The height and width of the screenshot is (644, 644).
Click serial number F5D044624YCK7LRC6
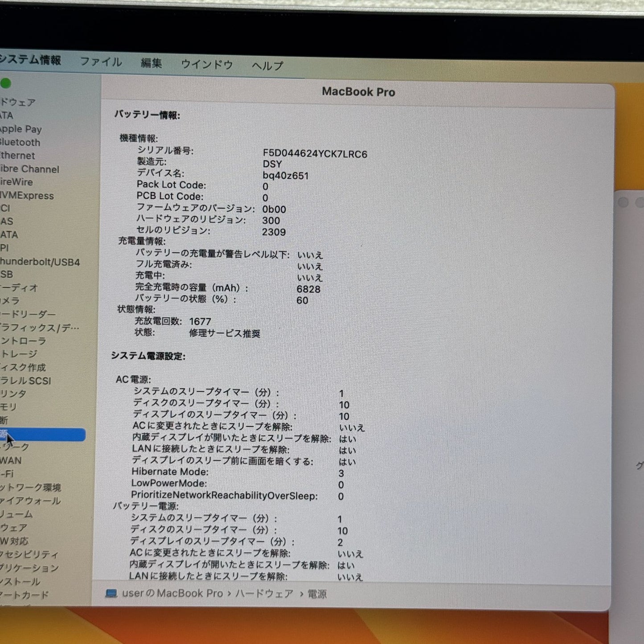[x=315, y=154]
